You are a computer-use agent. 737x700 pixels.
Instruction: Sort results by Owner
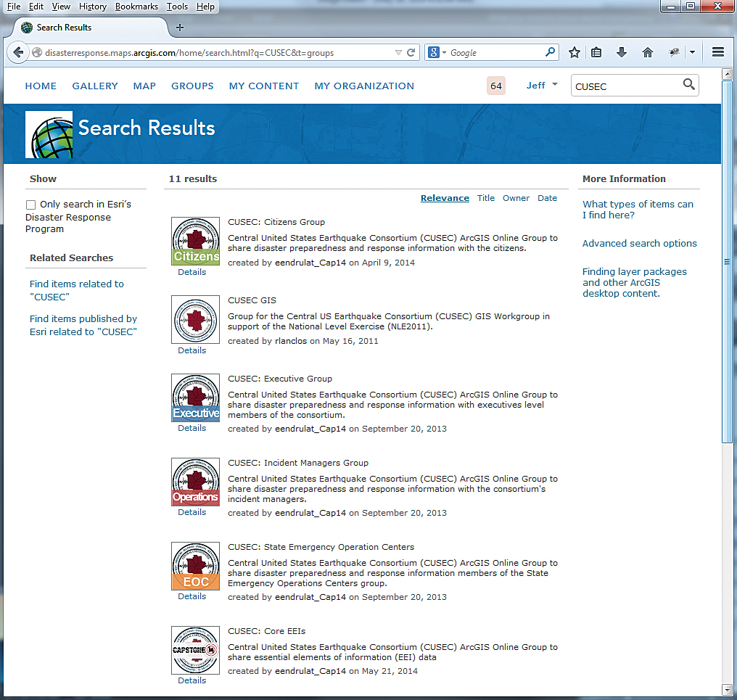tap(516, 198)
